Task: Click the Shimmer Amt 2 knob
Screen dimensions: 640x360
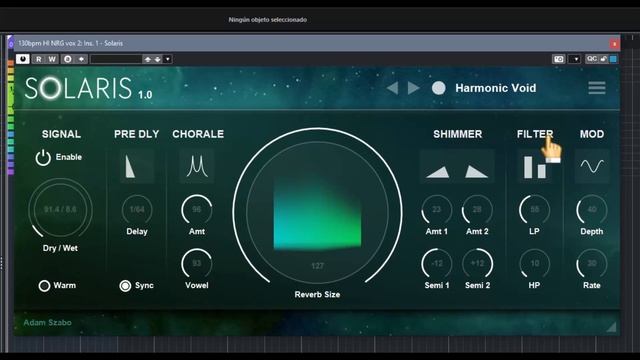Action: tap(477, 209)
